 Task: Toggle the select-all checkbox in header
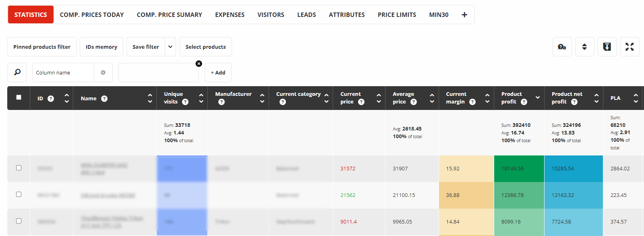pyautogui.click(x=19, y=97)
